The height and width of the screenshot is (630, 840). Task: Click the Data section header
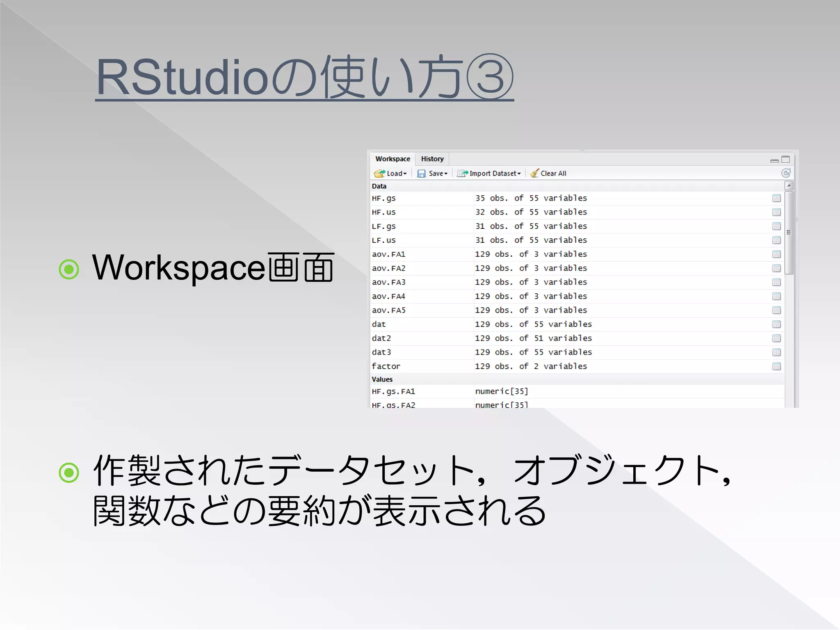(577, 186)
